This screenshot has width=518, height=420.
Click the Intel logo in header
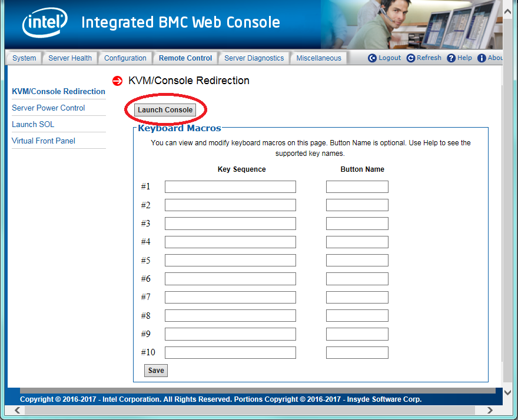pos(45,24)
